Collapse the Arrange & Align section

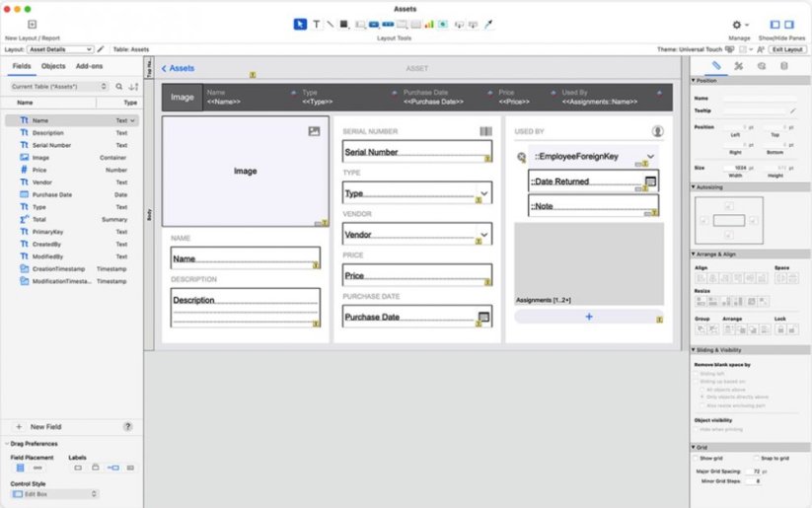pos(694,254)
